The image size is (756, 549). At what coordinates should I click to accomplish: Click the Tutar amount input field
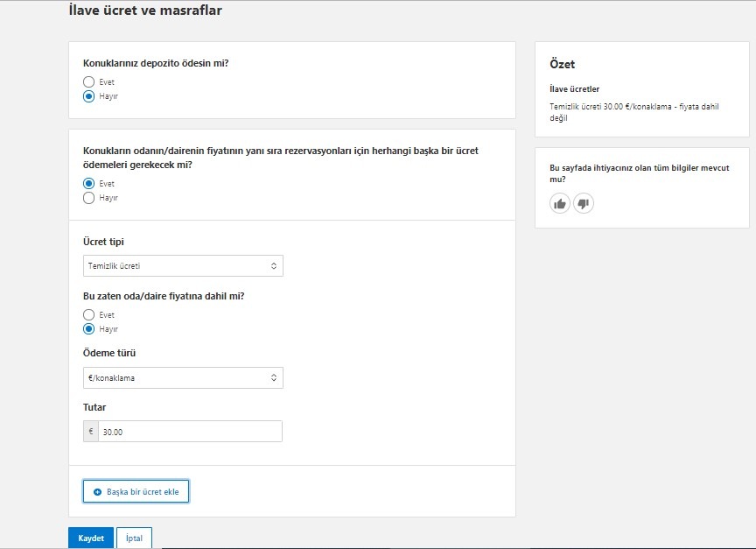coord(190,432)
